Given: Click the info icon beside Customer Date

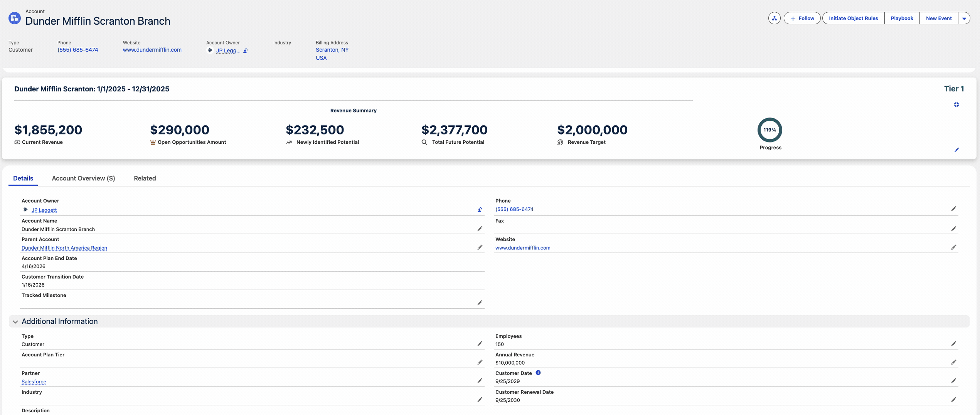Looking at the screenshot, I should point(538,373).
